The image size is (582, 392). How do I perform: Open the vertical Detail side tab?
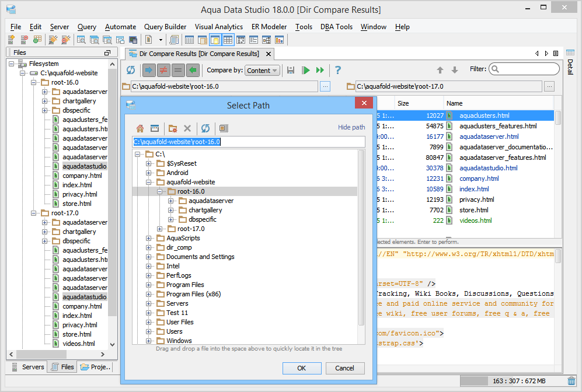tap(570, 62)
